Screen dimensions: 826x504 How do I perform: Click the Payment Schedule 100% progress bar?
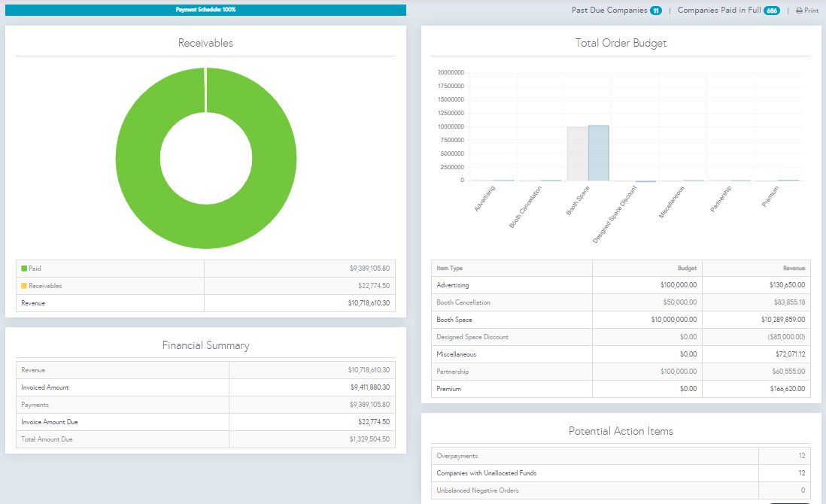[205, 10]
